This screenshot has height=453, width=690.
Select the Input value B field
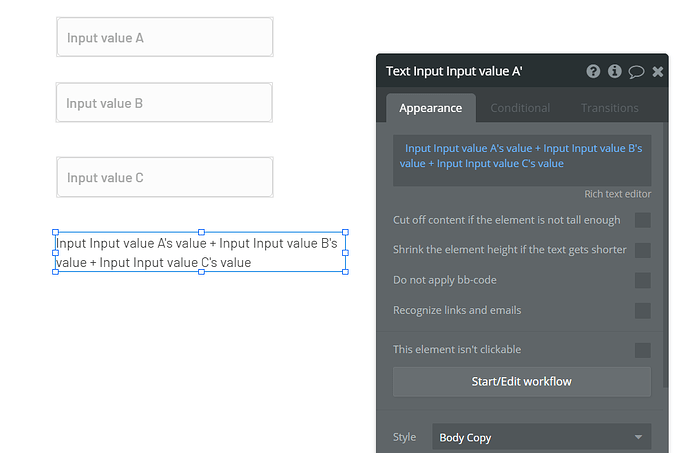[x=164, y=103]
